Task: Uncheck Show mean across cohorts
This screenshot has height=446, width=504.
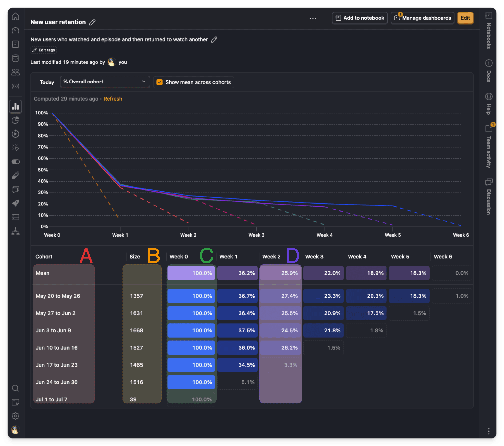Action: [x=160, y=82]
